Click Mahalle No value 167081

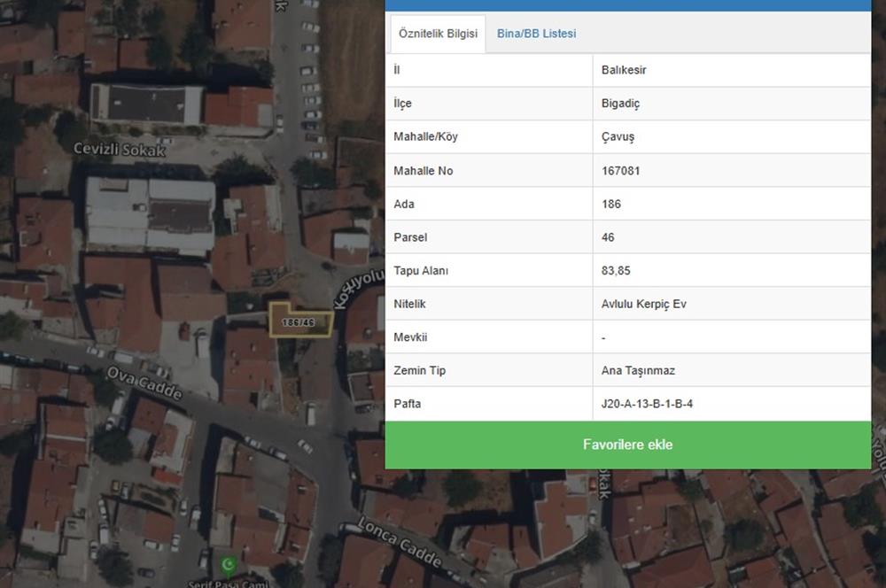click(620, 171)
